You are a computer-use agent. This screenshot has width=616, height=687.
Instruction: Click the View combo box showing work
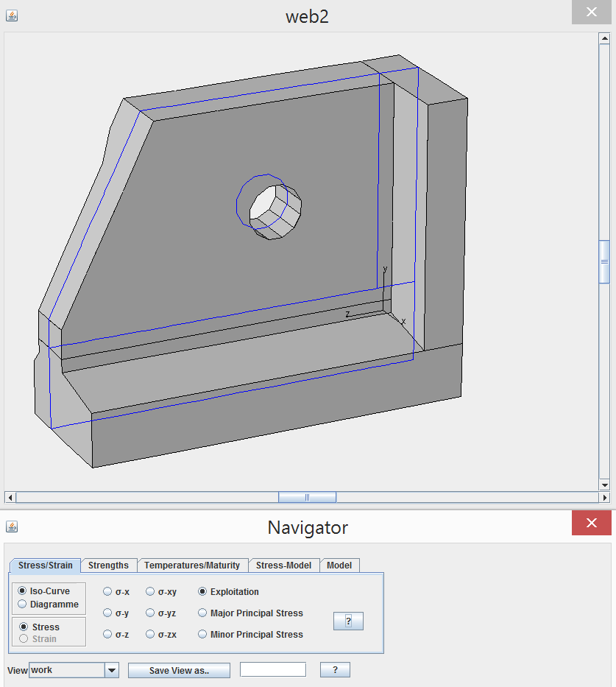coord(67,670)
